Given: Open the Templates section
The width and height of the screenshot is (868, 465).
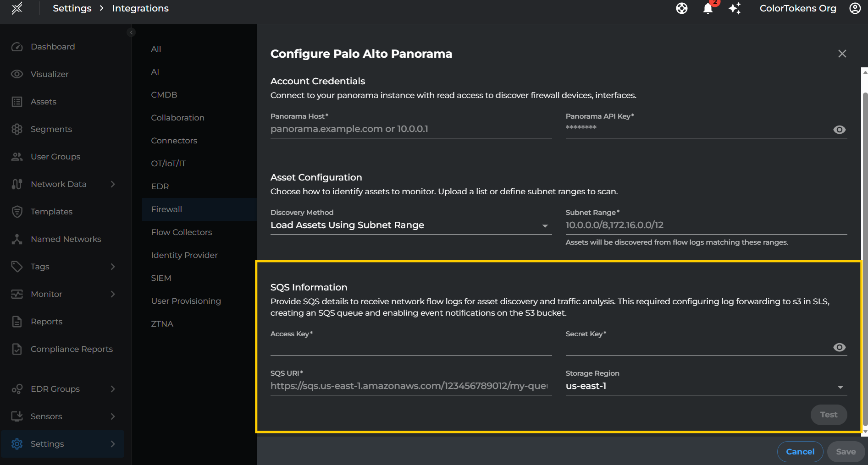Looking at the screenshot, I should coord(51,211).
